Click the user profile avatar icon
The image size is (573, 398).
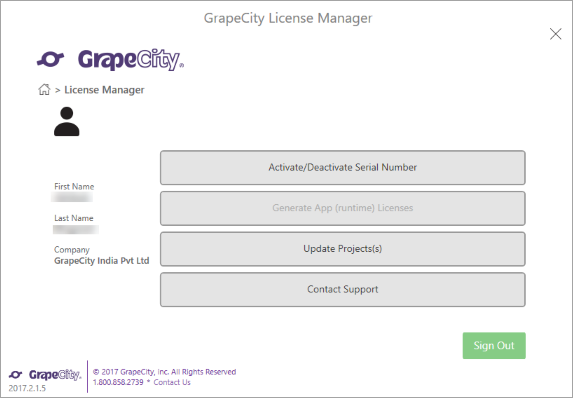click(x=67, y=122)
